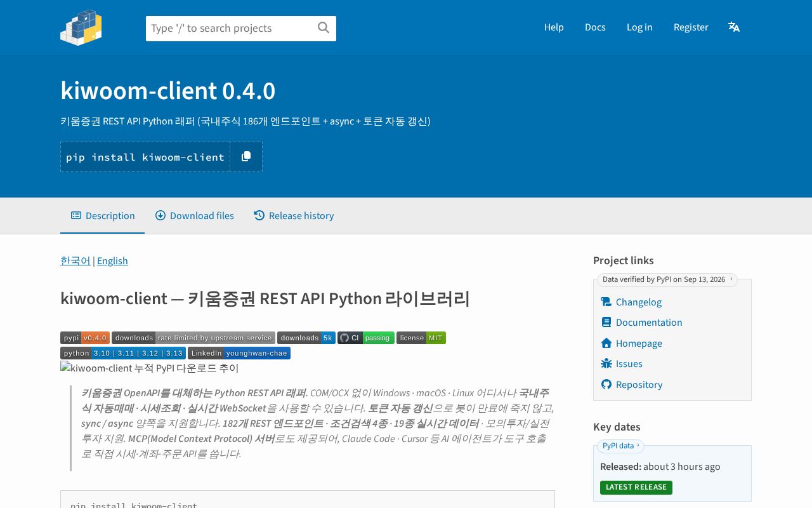The width and height of the screenshot is (812, 508).
Task: Switch README to English
Action: click(112, 261)
